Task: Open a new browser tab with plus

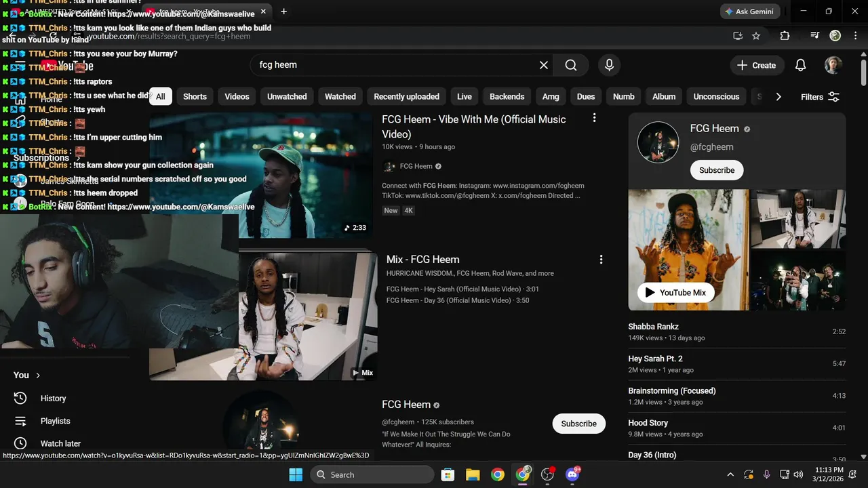Action: [x=283, y=12]
